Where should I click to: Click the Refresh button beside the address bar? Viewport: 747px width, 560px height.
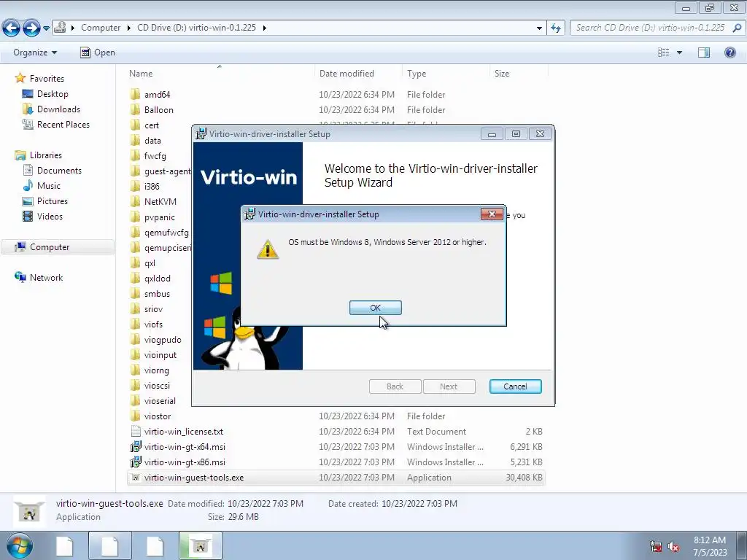pyautogui.click(x=556, y=28)
